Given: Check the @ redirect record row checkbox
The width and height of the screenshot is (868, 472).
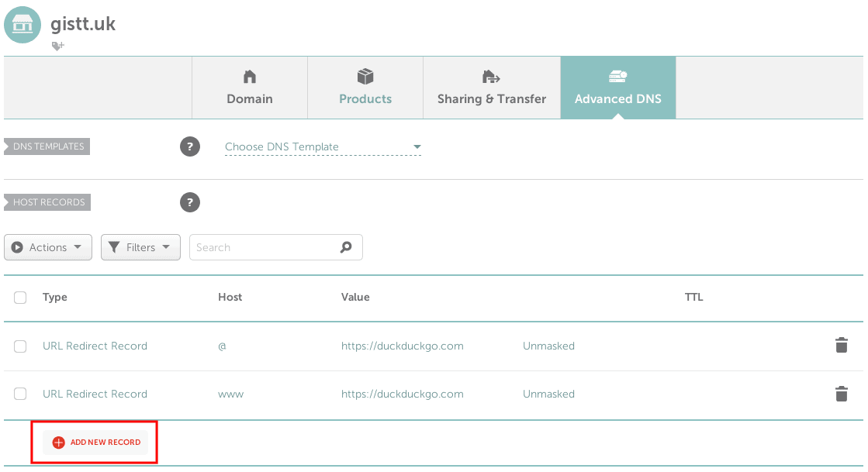Looking at the screenshot, I should (x=20, y=346).
